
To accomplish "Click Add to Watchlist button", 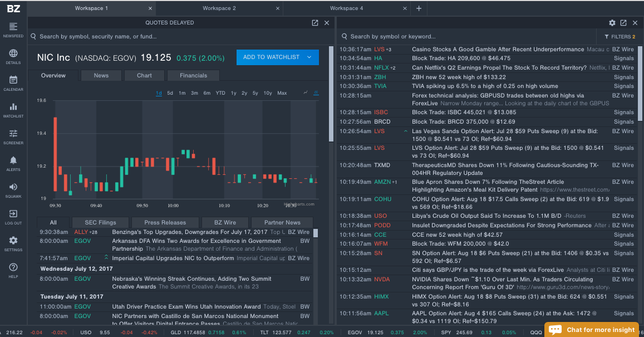I will 278,57.
